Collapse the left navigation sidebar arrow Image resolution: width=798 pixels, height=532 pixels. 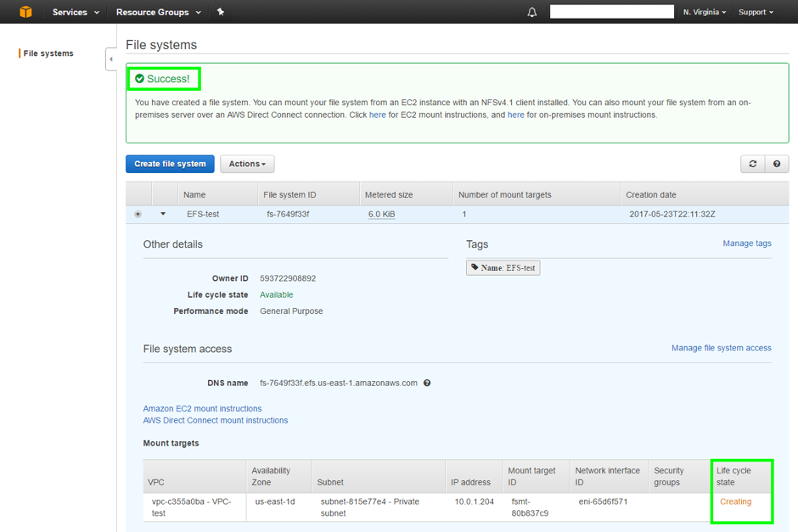click(111, 59)
